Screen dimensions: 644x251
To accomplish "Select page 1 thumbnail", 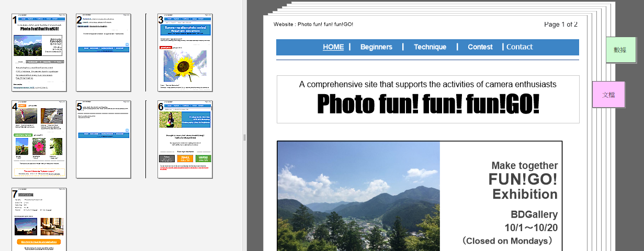I will pyautogui.click(x=39, y=52).
